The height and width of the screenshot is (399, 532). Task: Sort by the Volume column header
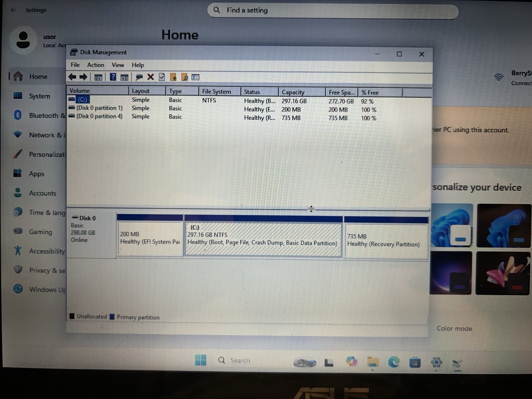[98, 91]
